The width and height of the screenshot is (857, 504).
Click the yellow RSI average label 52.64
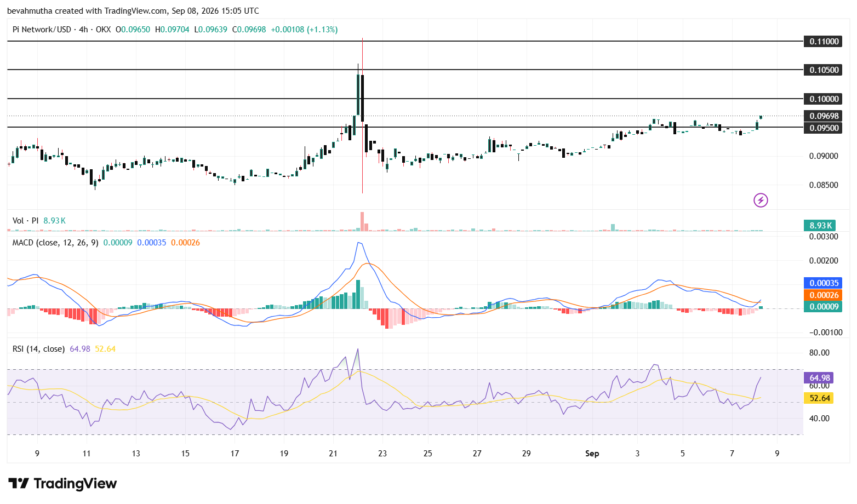(820, 398)
